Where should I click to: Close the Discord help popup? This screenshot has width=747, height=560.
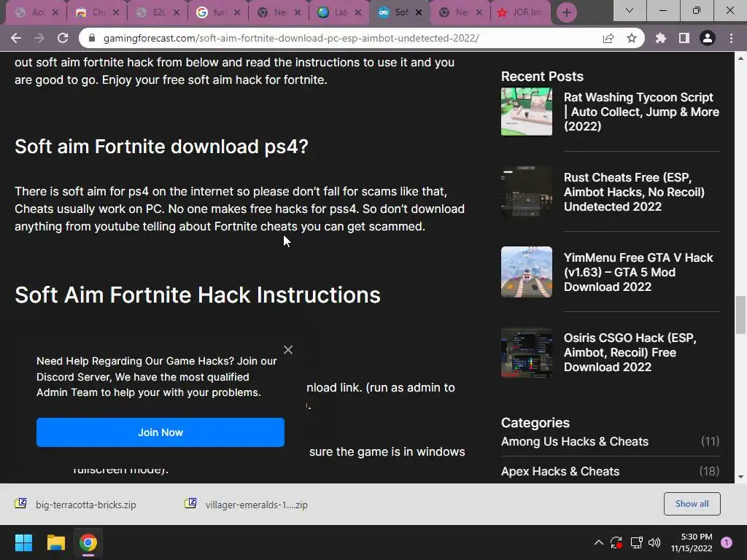coord(288,350)
